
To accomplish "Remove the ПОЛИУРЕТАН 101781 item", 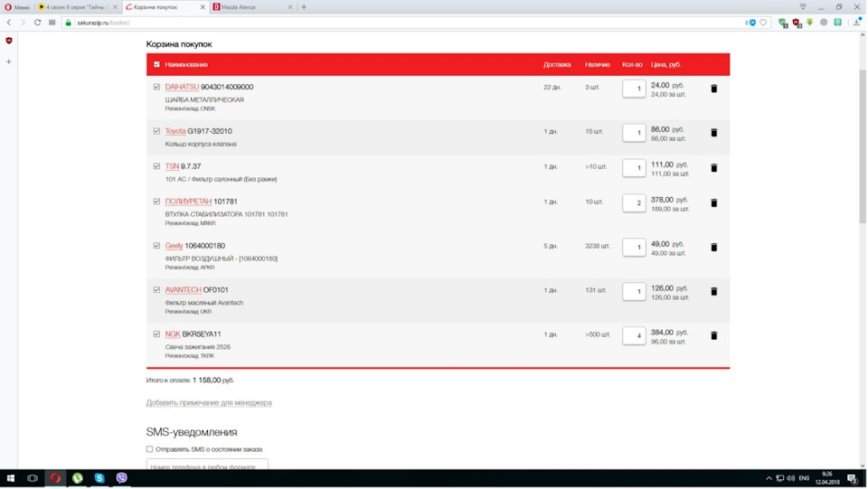I will click(x=714, y=203).
